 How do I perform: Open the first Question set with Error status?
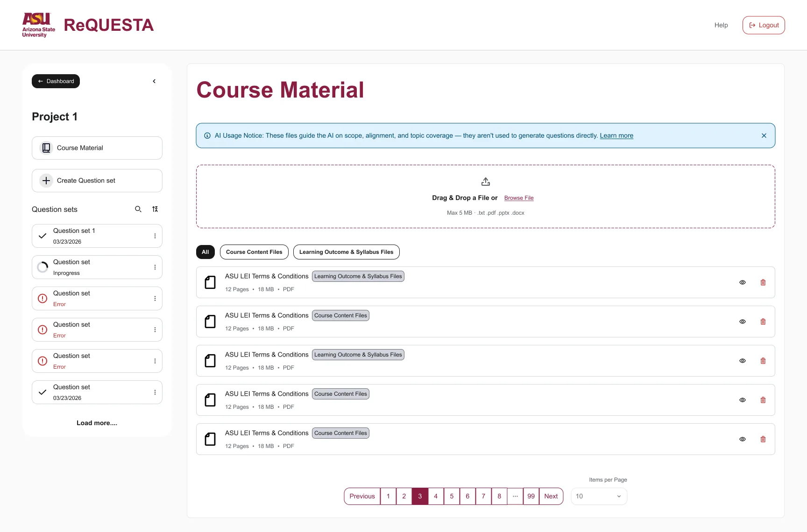pos(97,299)
